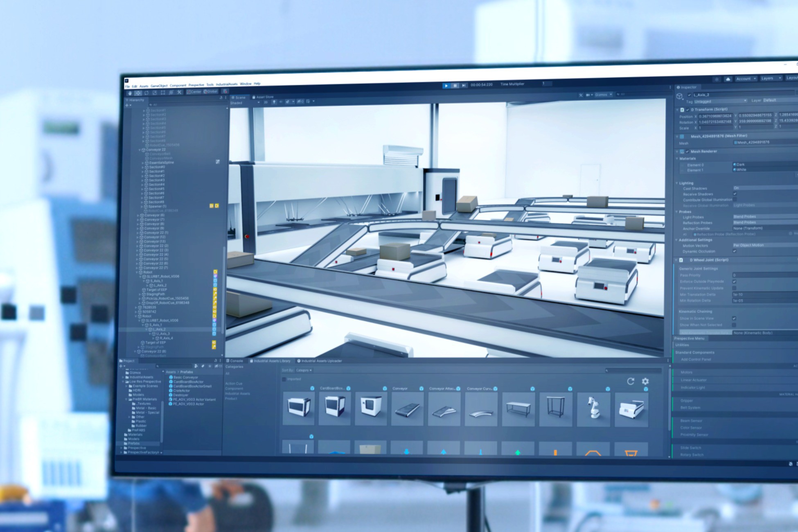Select the Move tool in the toolbar
The image size is (798, 532).
pos(138,92)
